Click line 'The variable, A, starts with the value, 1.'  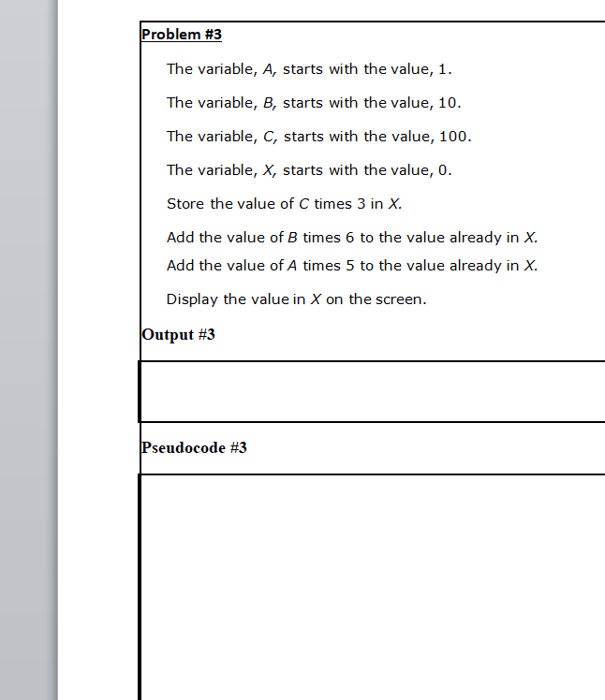click(x=309, y=69)
